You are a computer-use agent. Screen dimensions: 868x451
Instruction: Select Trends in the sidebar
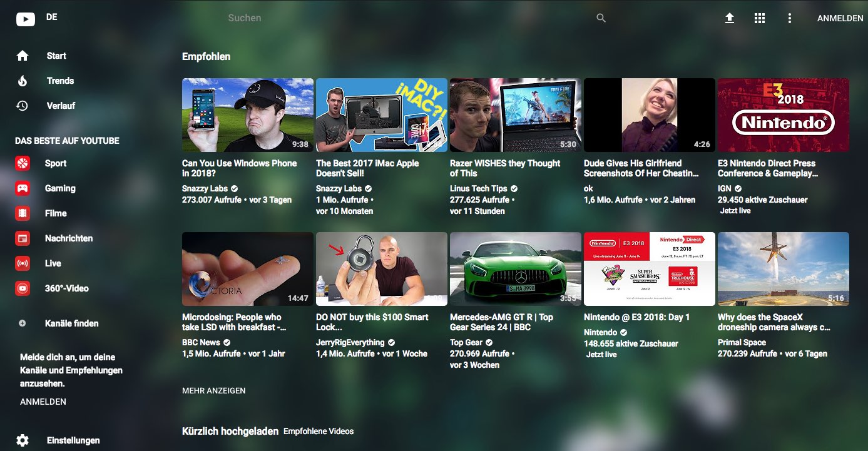60,81
